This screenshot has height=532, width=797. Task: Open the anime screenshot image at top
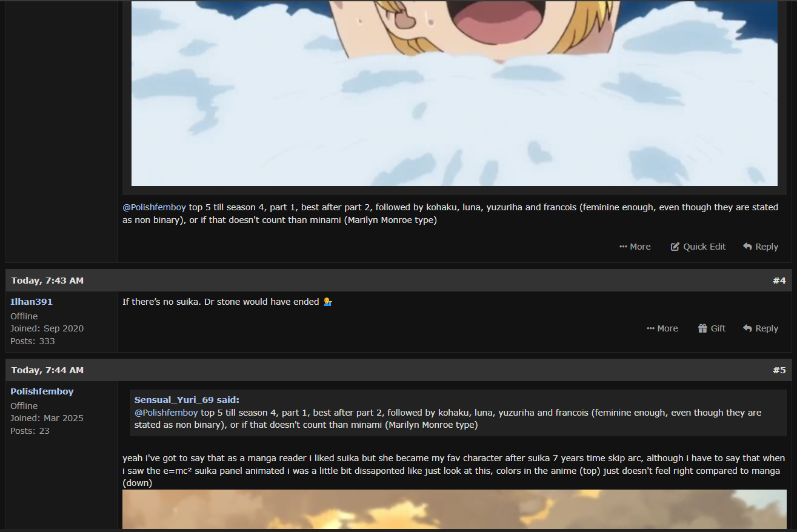click(x=455, y=93)
